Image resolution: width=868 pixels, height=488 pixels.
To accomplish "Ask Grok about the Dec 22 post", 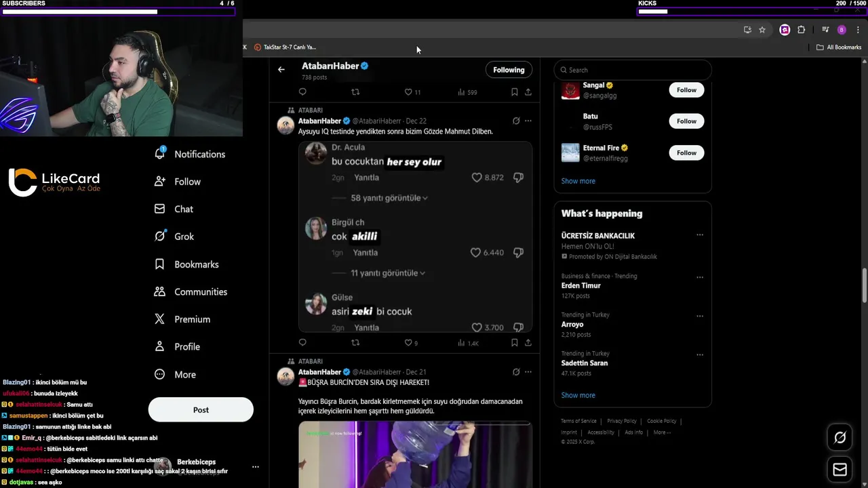I will 516,121.
